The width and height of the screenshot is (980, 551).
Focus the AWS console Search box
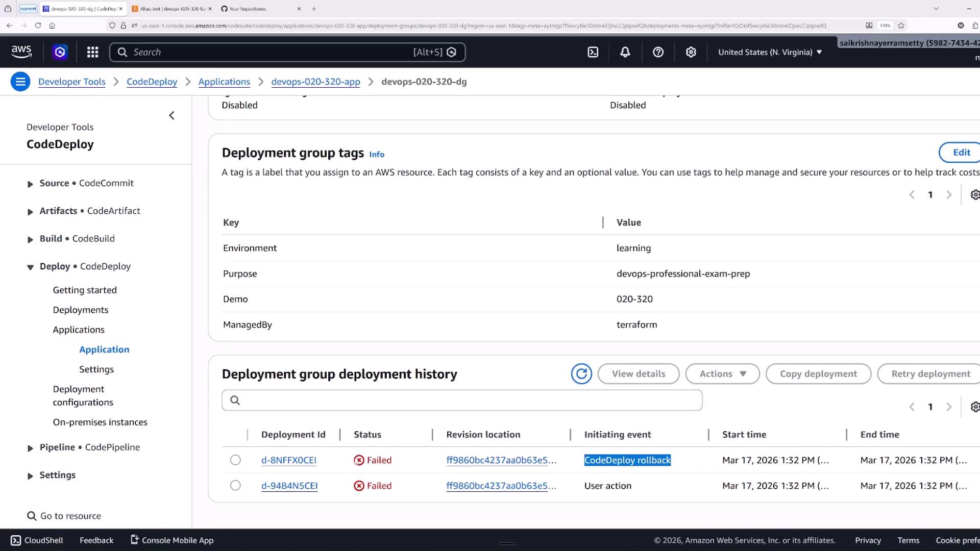tap(287, 52)
